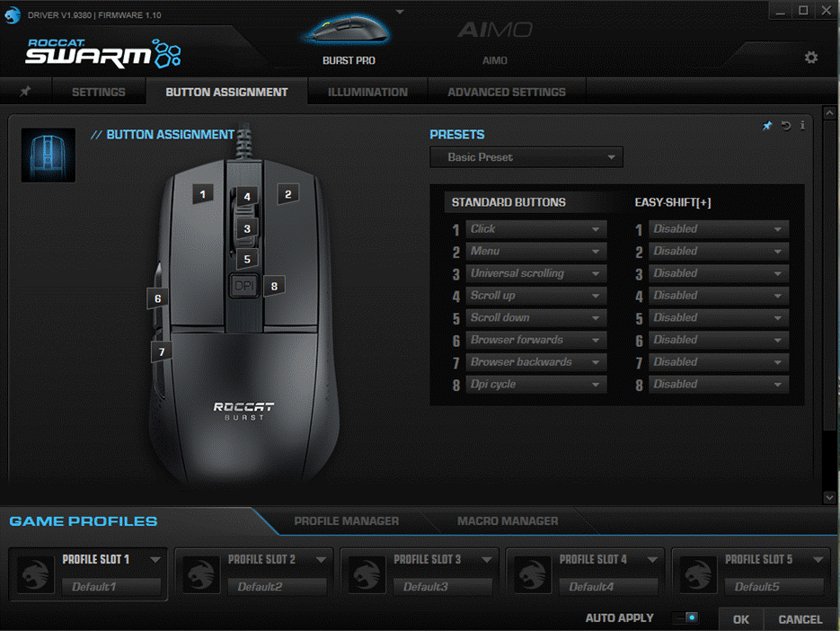Open Easy-Shift button 4 Disabled dropdown

[719, 296]
